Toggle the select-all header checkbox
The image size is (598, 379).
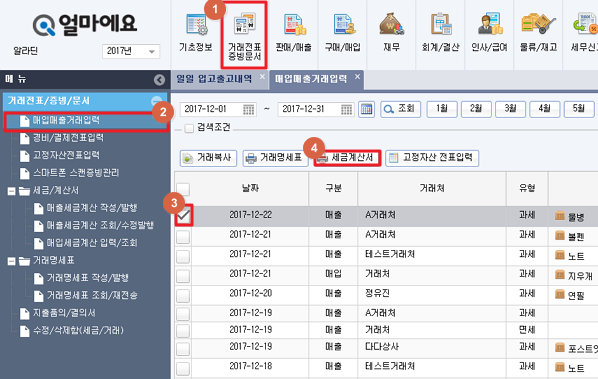(x=183, y=189)
